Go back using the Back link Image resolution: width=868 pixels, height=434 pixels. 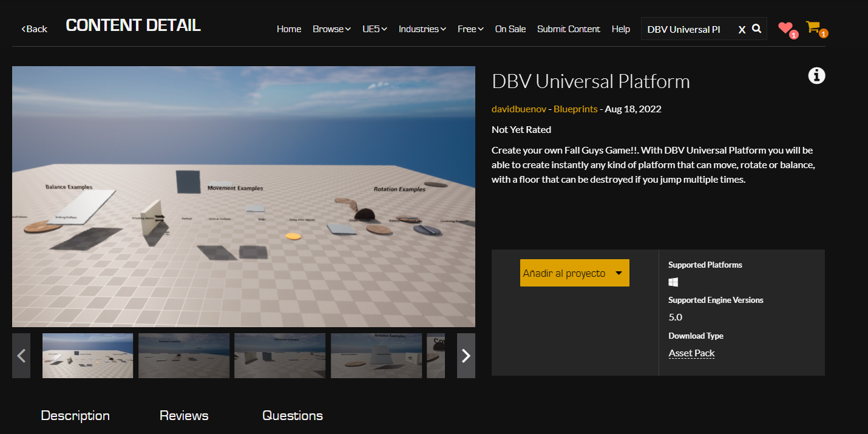coord(35,29)
